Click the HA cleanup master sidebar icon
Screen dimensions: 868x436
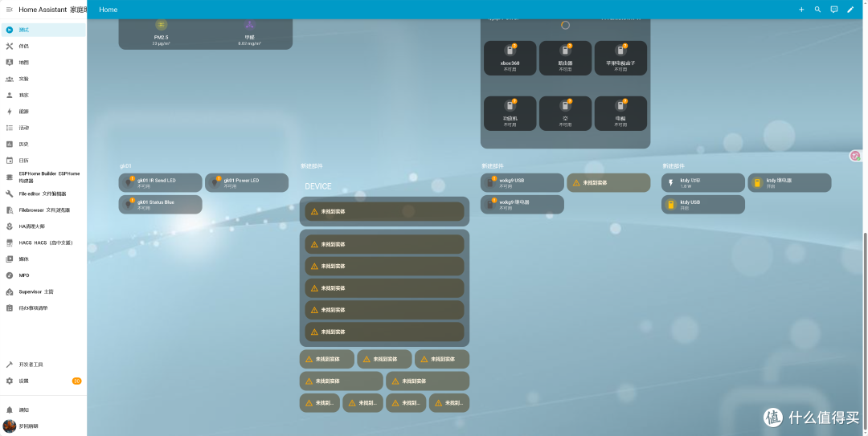click(x=10, y=226)
